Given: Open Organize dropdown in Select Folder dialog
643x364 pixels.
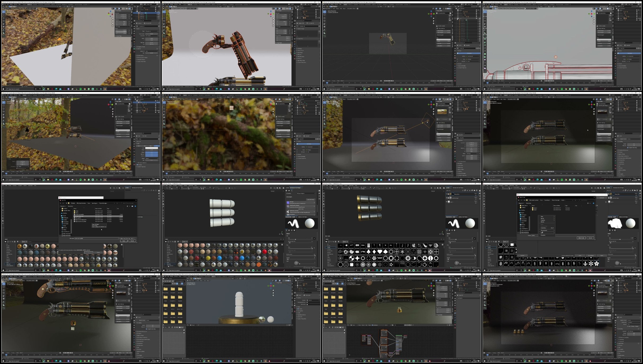Looking at the screenshot, I should point(521,203).
